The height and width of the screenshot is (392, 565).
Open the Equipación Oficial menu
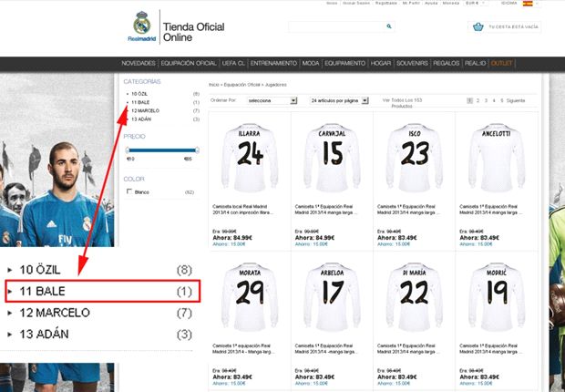(x=189, y=63)
